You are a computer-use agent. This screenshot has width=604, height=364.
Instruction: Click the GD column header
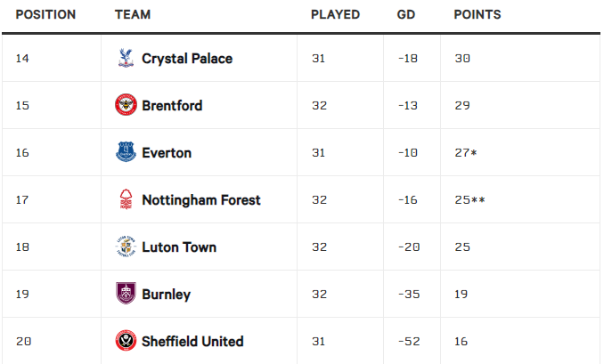pyautogui.click(x=406, y=14)
